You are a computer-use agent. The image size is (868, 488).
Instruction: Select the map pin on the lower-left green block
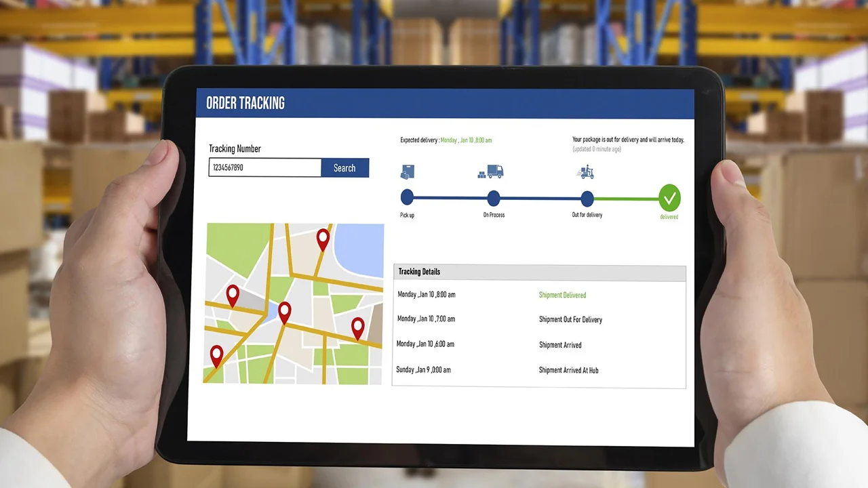click(216, 356)
